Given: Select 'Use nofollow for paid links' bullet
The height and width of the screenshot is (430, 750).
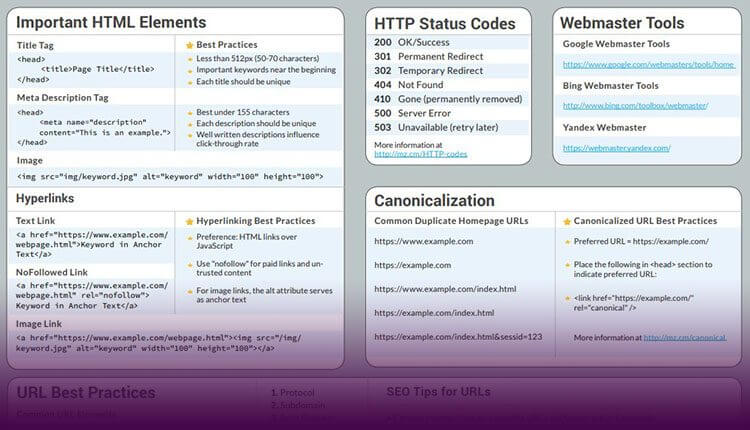Looking at the screenshot, I should [x=259, y=268].
